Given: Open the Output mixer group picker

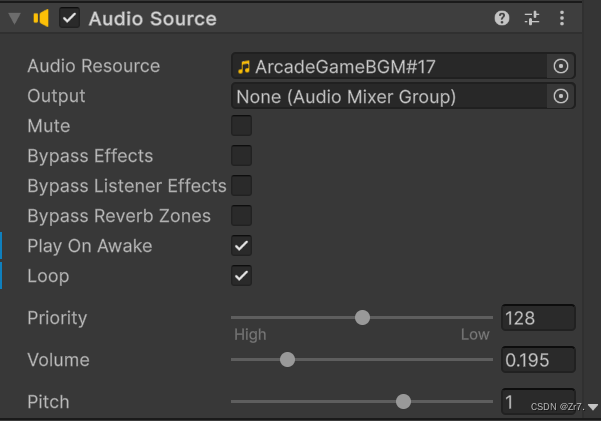Looking at the screenshot, I should (x=561, y=96).
